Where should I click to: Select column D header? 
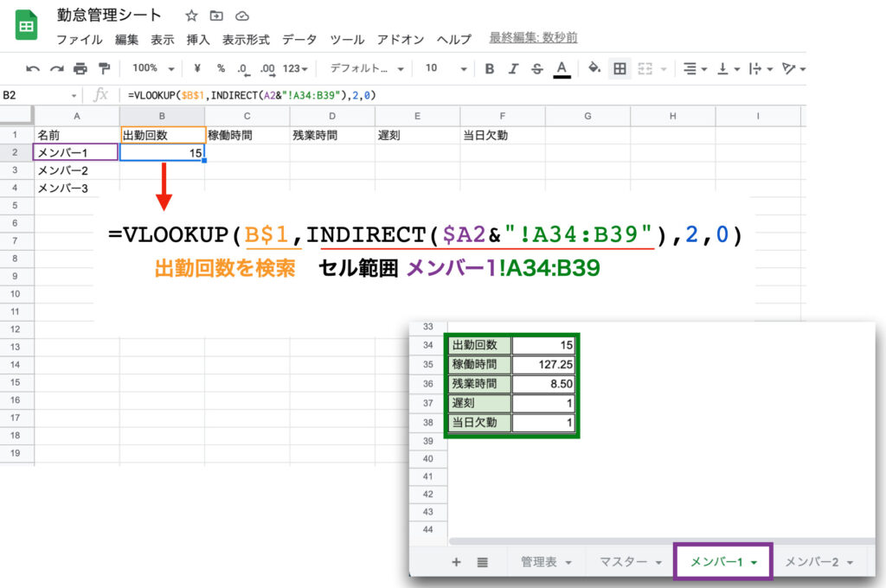pyautogui.click(x=332, y=116)
